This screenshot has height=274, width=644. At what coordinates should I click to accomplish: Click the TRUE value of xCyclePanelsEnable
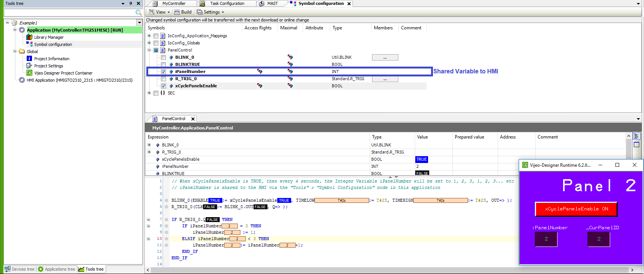pyautogui.click(x=422, y=160)
